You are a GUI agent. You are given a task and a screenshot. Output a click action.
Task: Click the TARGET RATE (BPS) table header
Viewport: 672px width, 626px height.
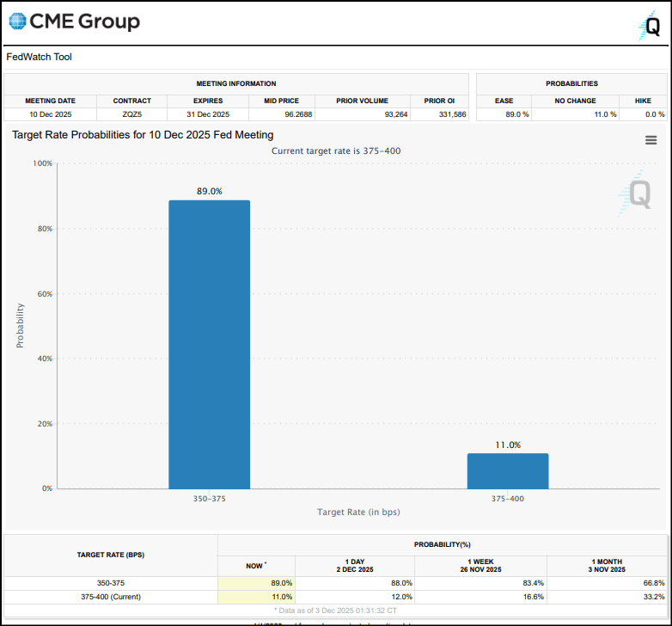pos(111,555)
